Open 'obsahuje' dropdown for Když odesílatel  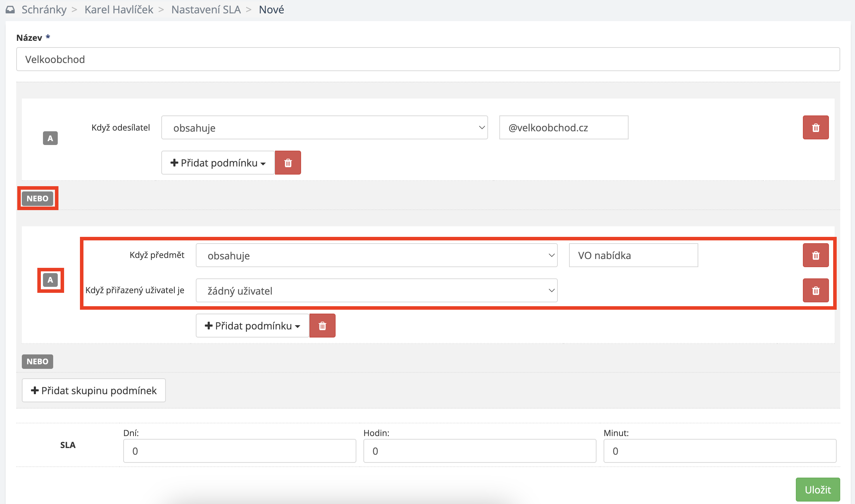click(324, 127)
